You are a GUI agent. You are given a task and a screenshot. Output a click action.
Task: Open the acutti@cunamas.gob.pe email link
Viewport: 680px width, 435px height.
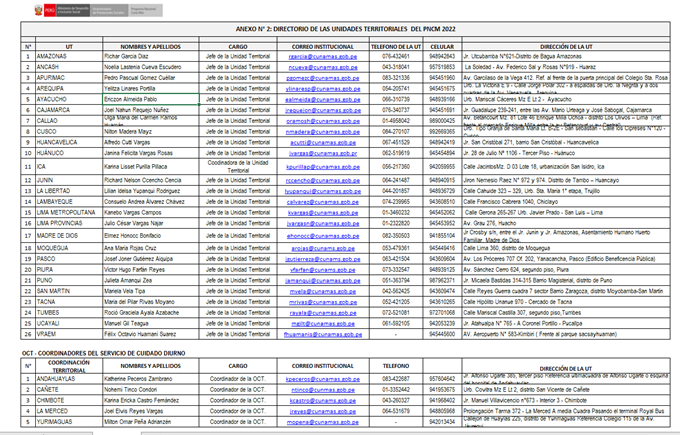(x=323, y=142)
